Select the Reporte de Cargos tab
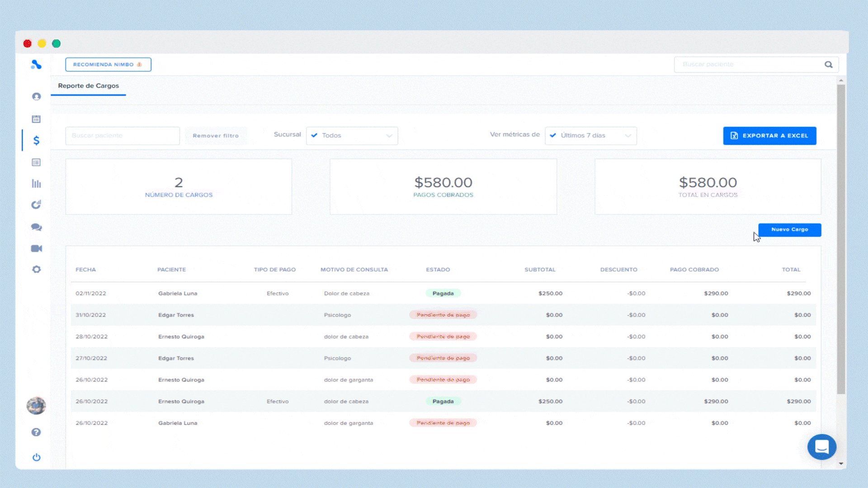The image size is (868, 488). click(x=88, y=86)
